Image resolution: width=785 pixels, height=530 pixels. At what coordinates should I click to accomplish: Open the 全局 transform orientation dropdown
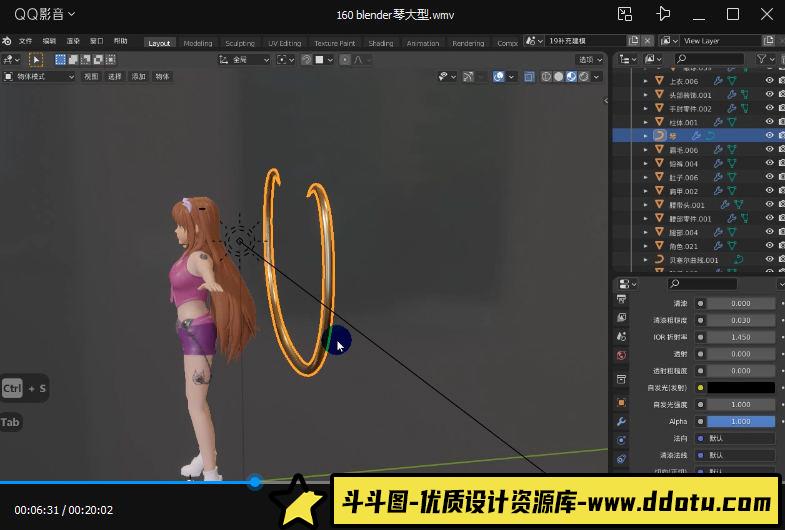click(x=244, y=60)
